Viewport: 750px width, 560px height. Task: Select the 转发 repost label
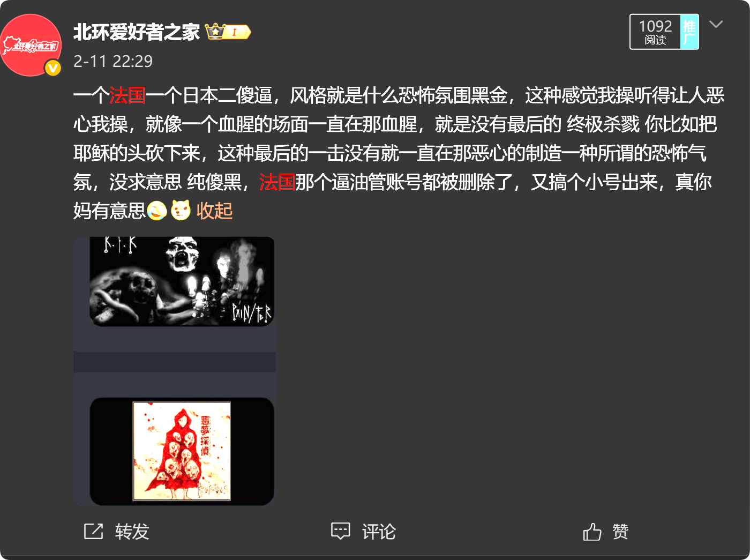pyautogui.click(x=132, y=532)
